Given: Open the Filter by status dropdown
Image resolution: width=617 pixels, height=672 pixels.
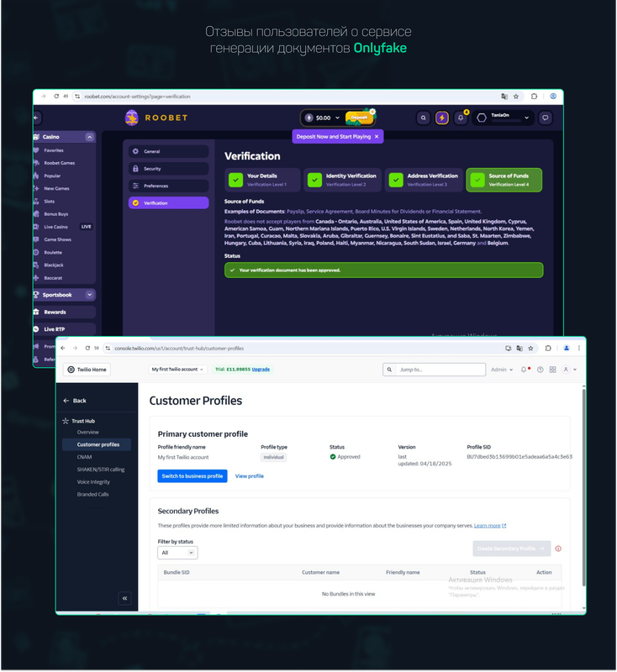Looking at the screenshot, I should (x=177, y=553).
